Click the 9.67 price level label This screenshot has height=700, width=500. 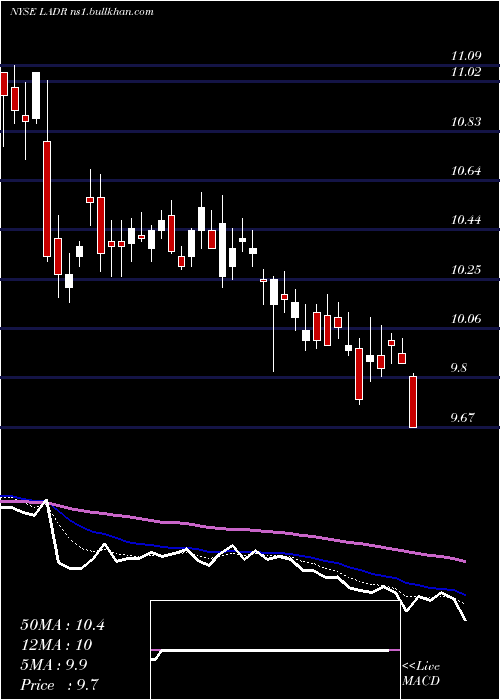pyautogui.click(x=462, y=418)
